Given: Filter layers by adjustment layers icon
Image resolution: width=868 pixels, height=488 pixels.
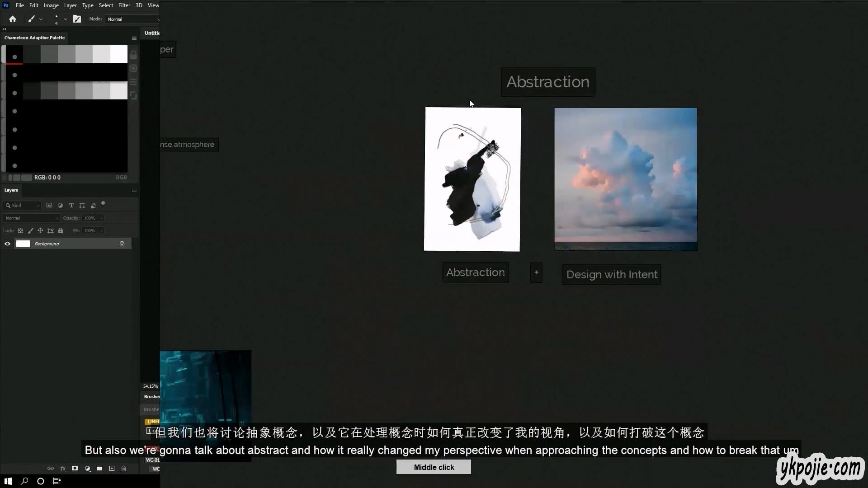Looking at the screenshot, I should (60, 206).
